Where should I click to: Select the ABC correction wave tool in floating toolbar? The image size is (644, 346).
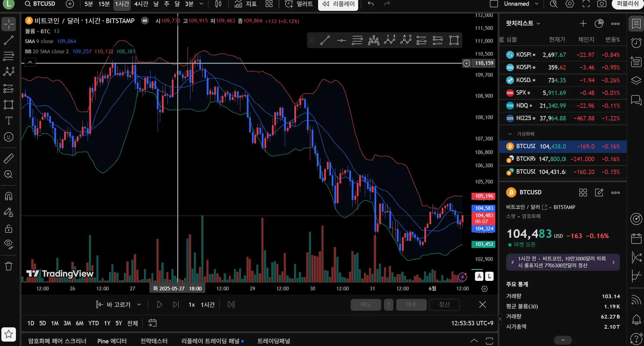point(406,40)
